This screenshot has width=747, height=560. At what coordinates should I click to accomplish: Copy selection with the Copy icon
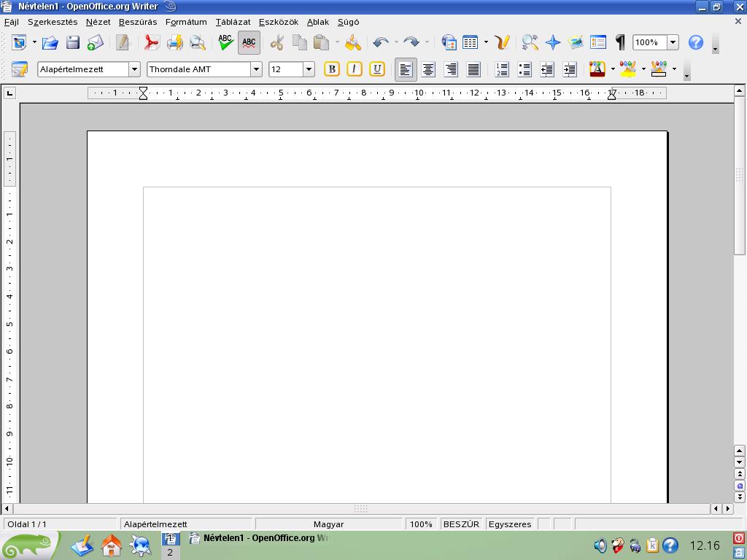click(x=300, y=42)
